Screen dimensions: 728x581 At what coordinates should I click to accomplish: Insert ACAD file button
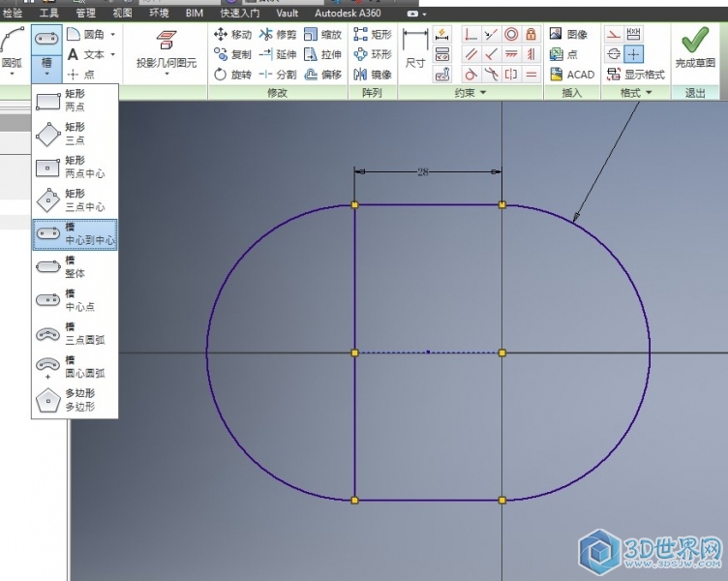572,75
